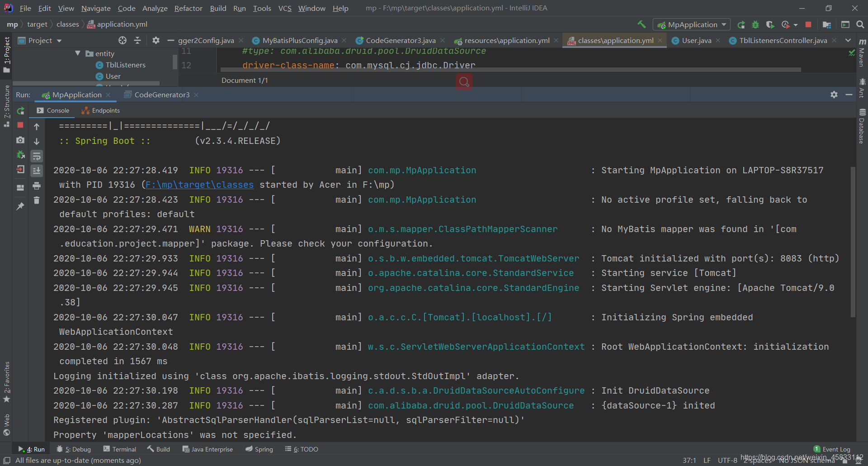The height and width of the screenshot is (466, 868).
Task: Toggle scroll to end in the console
Action: pos(37,171)
